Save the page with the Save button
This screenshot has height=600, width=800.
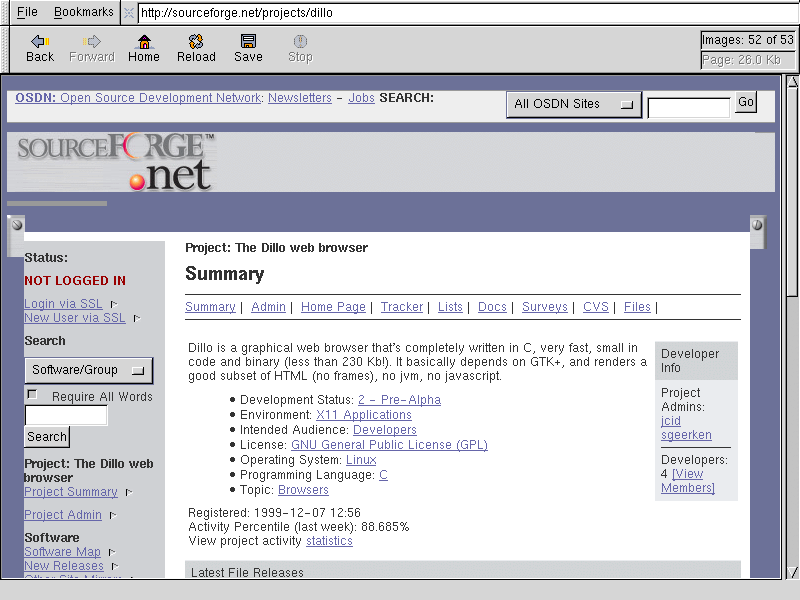pos(248,48)
